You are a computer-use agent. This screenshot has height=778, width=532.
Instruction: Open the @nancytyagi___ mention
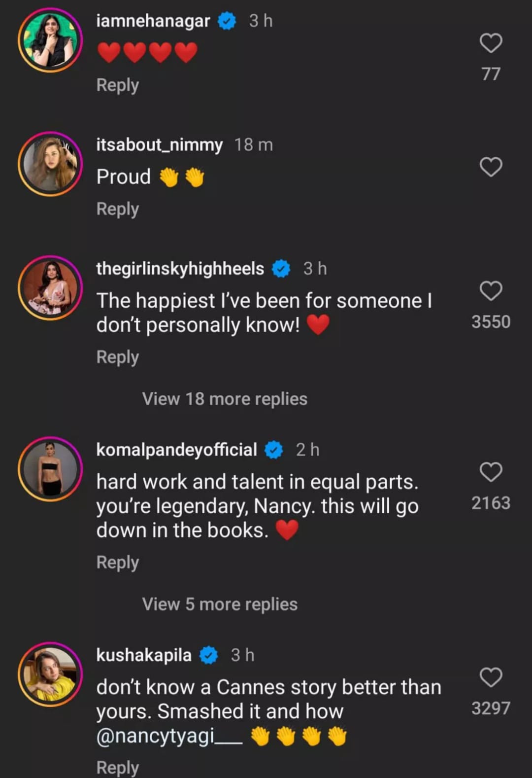click(x=169, y=736)
